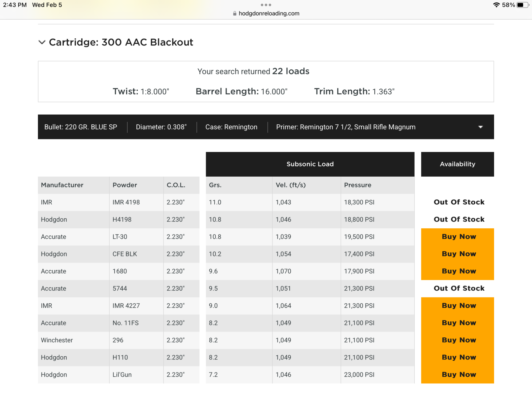This screenshot has width=532, height=399.
Task: Collapse the Cartridge 300 AAC Blackout chevron
Action: click(x=42, y=42)
